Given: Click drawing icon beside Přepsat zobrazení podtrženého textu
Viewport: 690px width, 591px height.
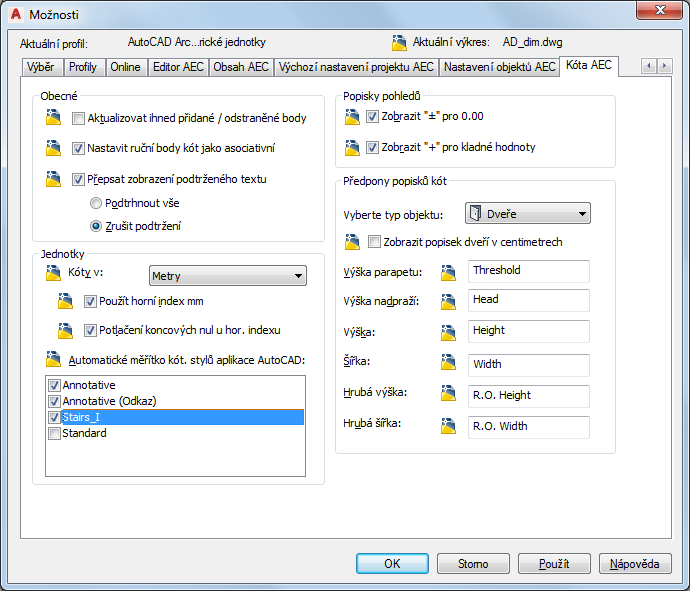Looking at the screenshot, I should tap(53, 179).
